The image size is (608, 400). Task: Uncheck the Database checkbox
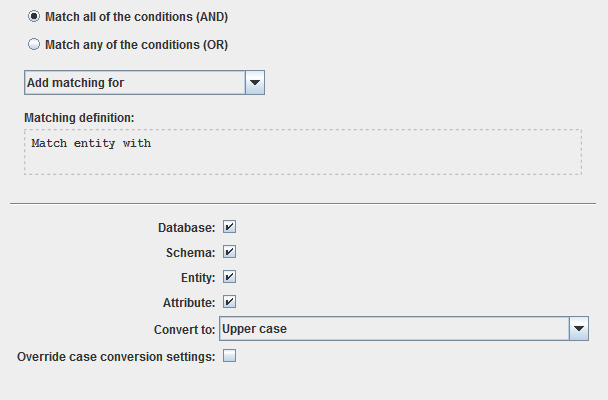coord(229,227)
